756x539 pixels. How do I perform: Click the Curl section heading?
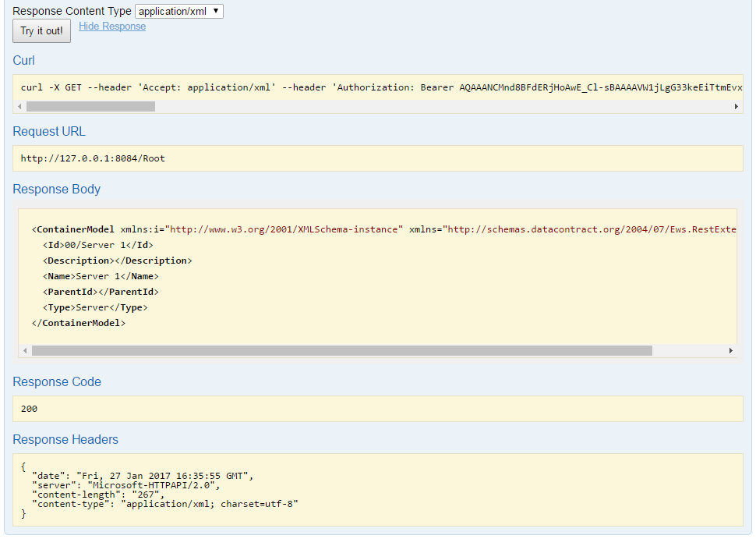(x=23, y=60)
